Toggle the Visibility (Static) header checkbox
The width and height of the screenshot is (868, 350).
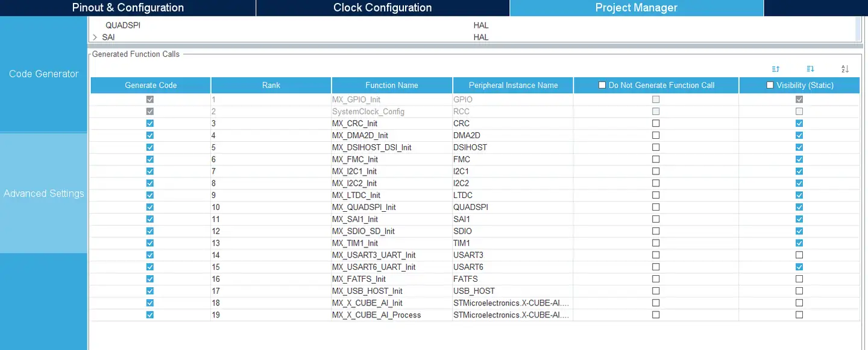click(x=770, y=85)
